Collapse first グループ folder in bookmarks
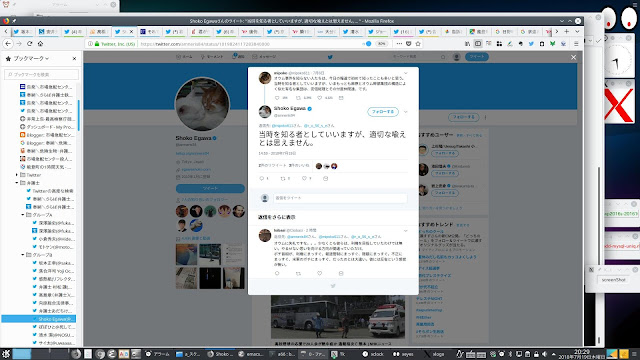Image resolution: width=640 pixels, height=360 pixels. point(22,215)
